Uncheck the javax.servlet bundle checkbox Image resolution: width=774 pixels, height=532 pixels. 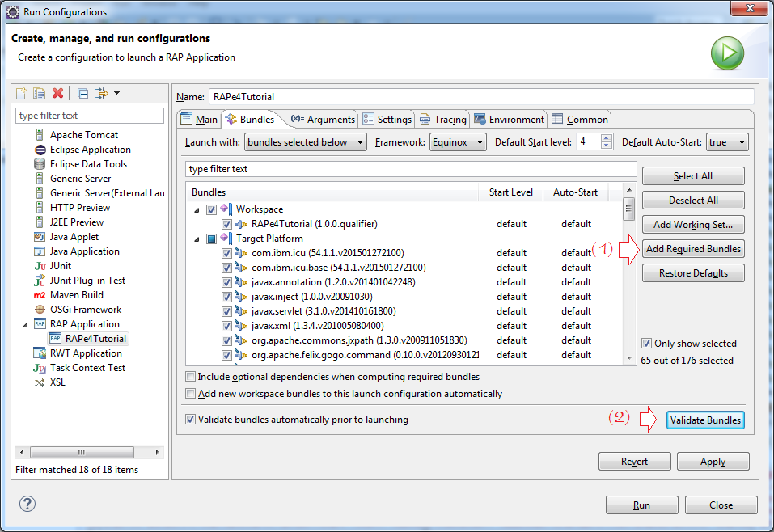coord(226,311)
